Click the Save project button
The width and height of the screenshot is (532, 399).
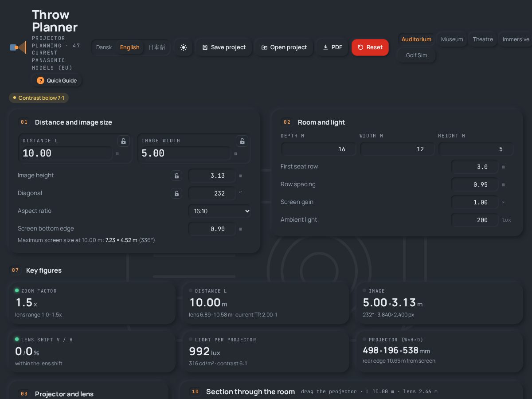point(224,47)
